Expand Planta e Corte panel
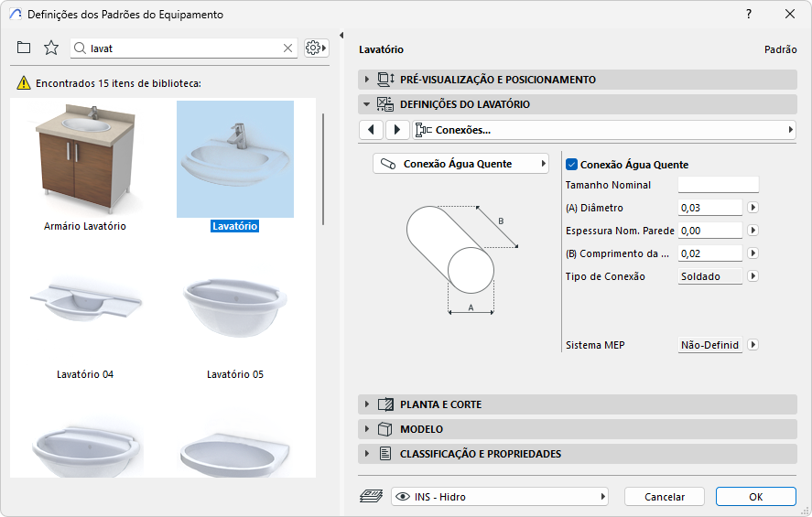This screenshot has width=812, height=517. pos(368,404)
